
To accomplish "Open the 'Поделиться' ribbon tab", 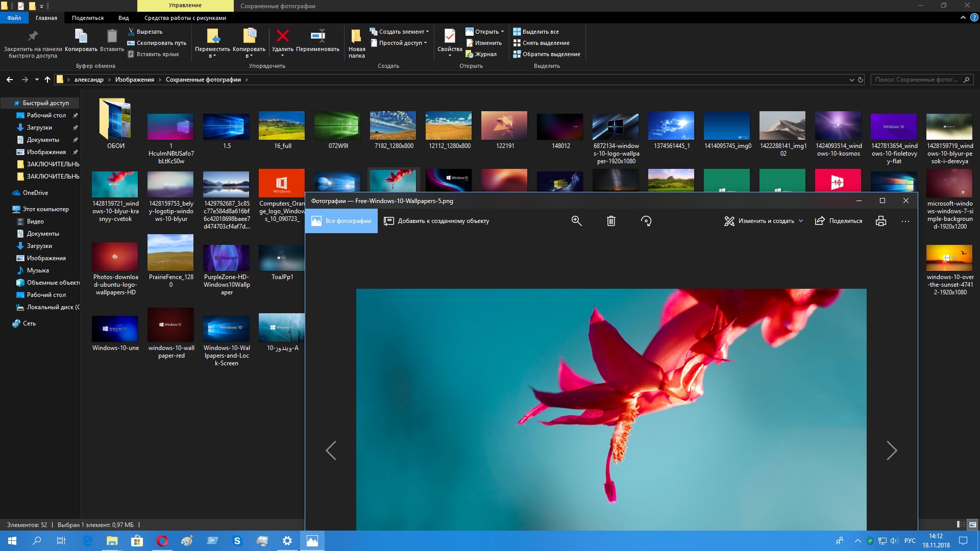I will [x=87, y=18].
